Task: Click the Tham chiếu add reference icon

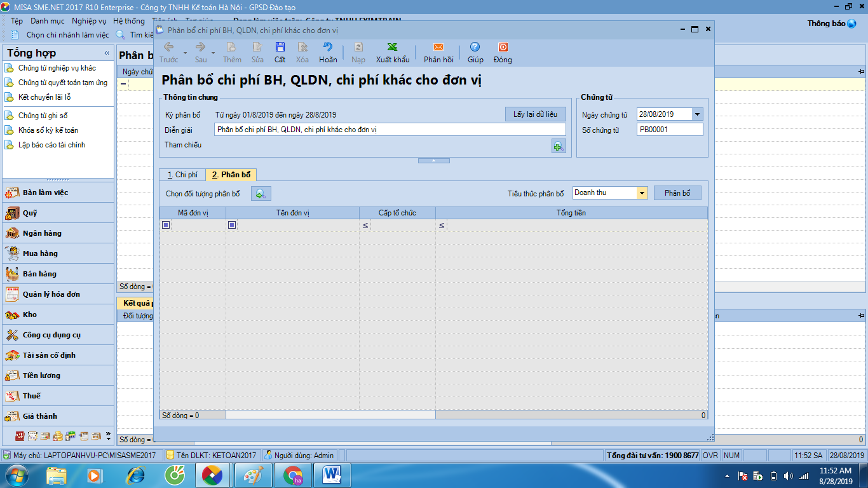Action: click(x=559, y=146)
